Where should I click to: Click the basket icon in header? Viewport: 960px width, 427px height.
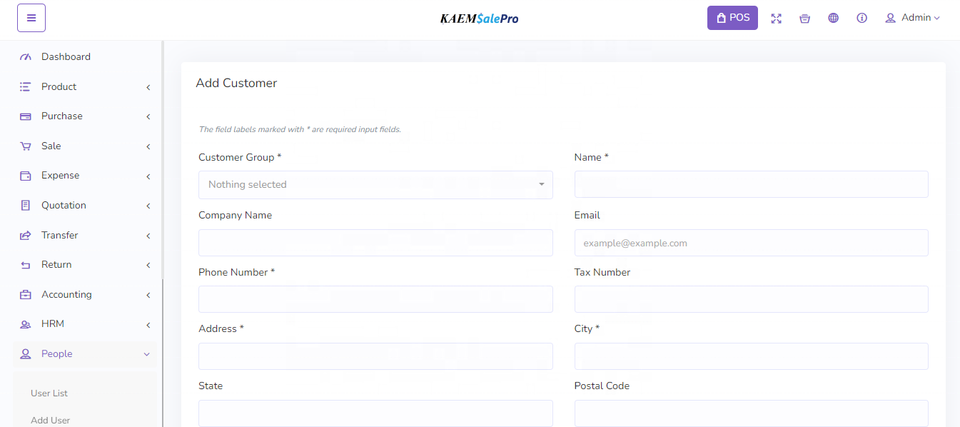[804, 18]
